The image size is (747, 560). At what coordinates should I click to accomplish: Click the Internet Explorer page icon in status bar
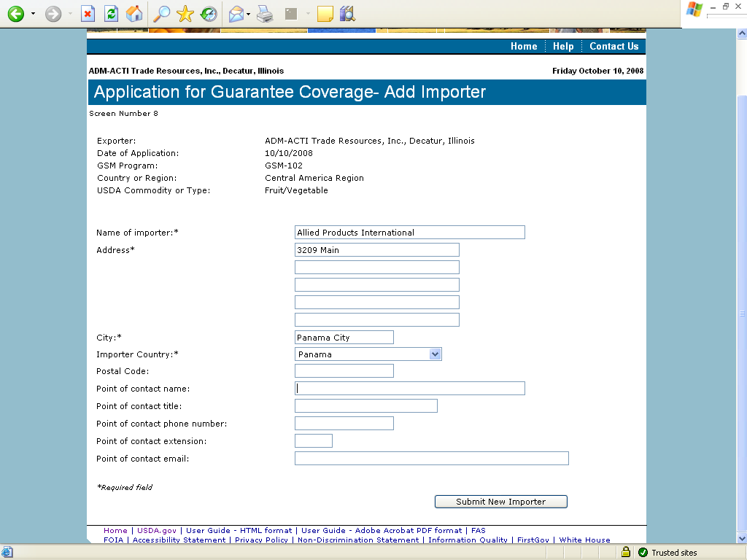[7, 552]
